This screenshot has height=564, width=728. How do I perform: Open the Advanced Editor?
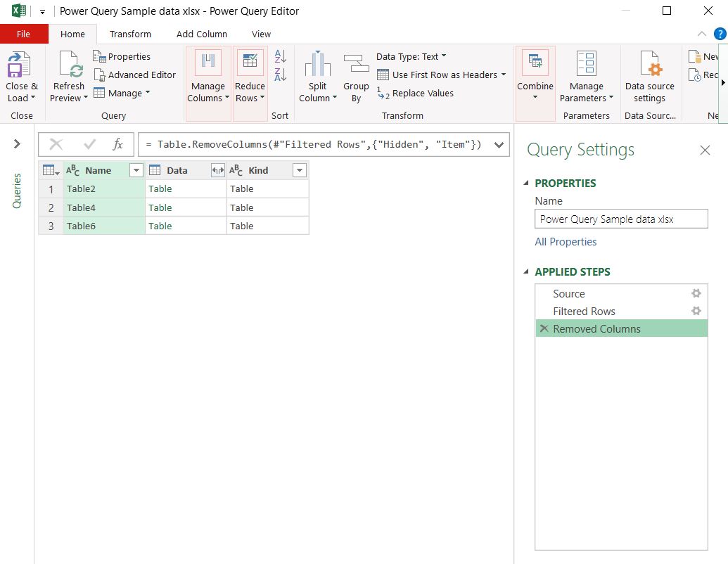pos(135,75)
